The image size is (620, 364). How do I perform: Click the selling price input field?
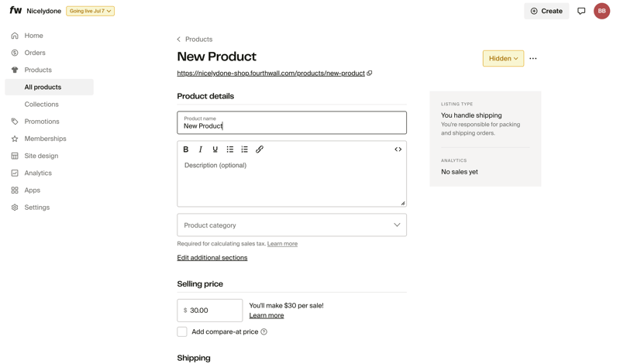point(213,311)
